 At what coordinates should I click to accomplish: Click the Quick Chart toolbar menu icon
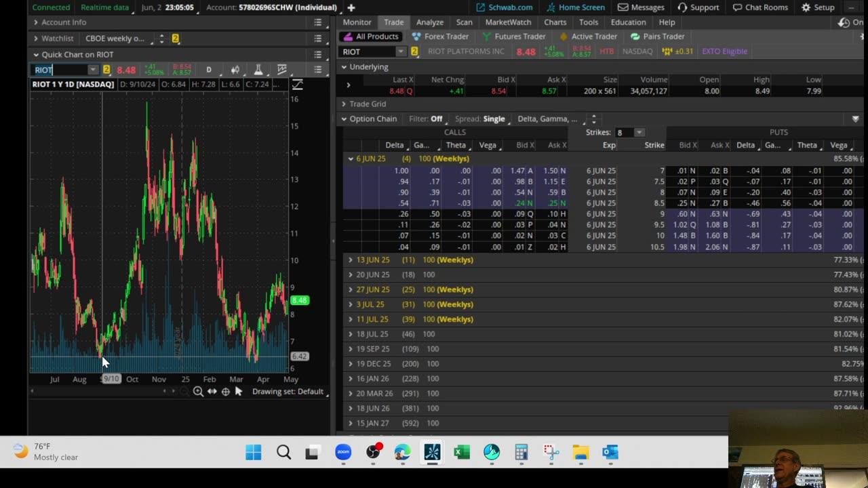tap(317, 70)
